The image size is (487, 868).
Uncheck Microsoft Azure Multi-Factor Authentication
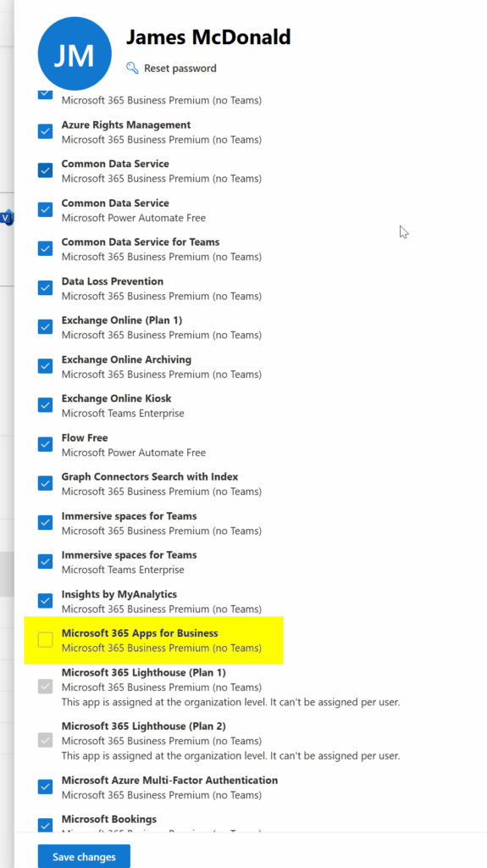coord(46,787)
